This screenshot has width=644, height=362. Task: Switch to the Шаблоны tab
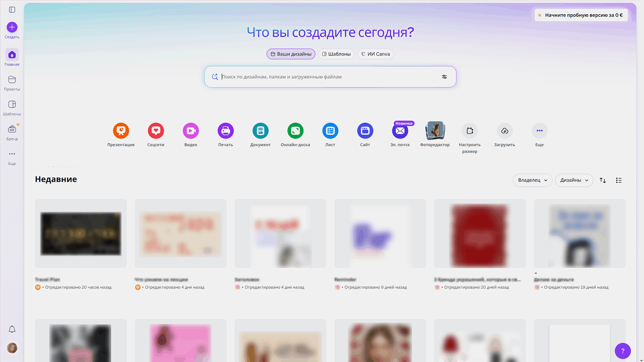336,54
